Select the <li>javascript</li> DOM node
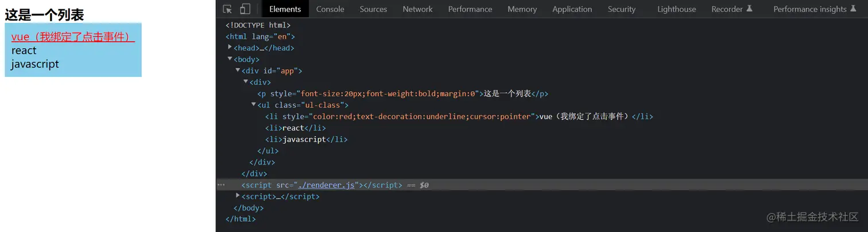This screenshot has width=868, height=232. [x=306, y=139]
